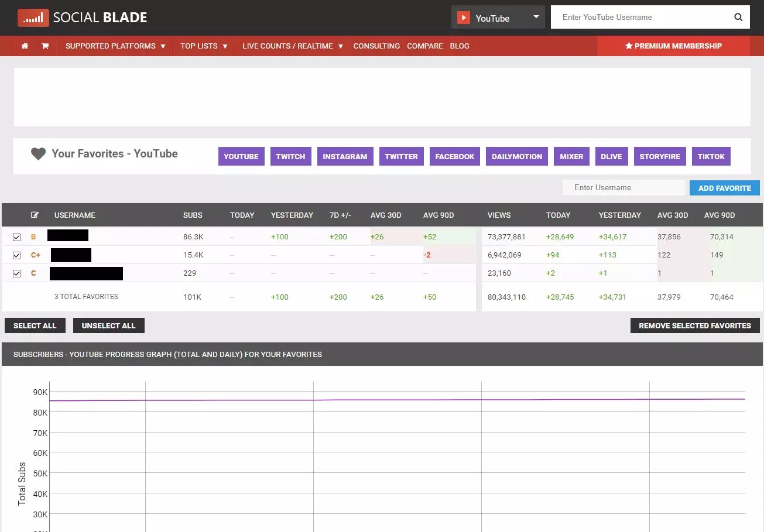This screenshot has height=532, width=764.
Task: Click the C+ grade label
Action: (x=36, y=255)
